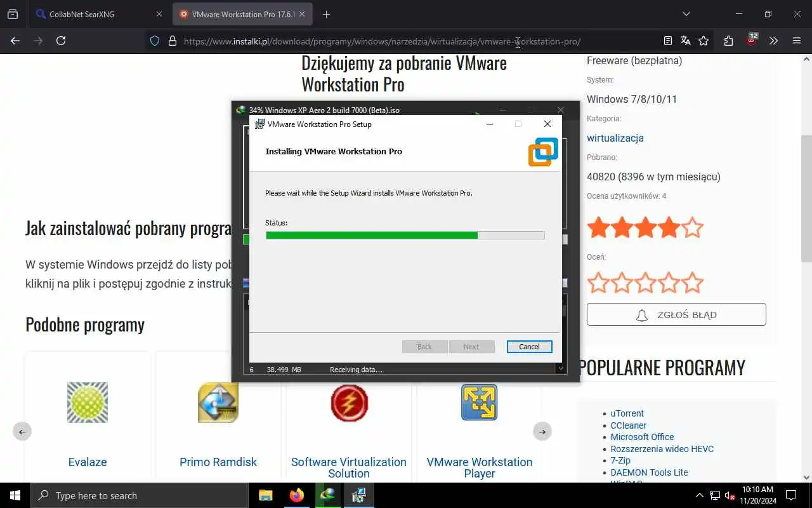
Task: Advance similar programs carousel right arrow
Action: [x=542, y=432]
